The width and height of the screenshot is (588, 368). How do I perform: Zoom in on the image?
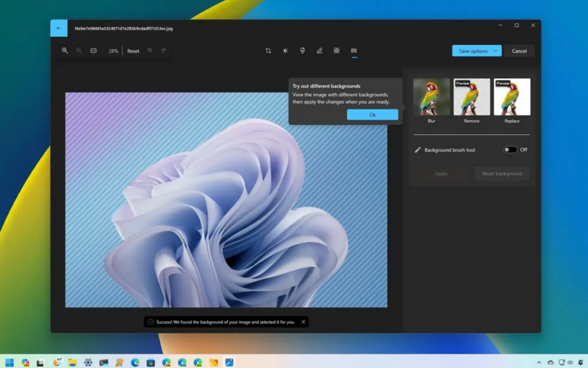pyautogui.click(x=65, y=51)
